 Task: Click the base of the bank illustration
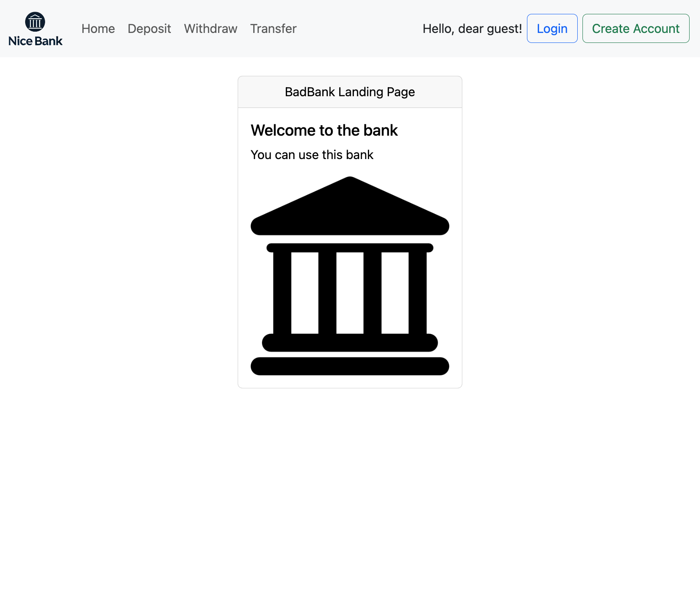pyautogui.click(x=350, y=365)
